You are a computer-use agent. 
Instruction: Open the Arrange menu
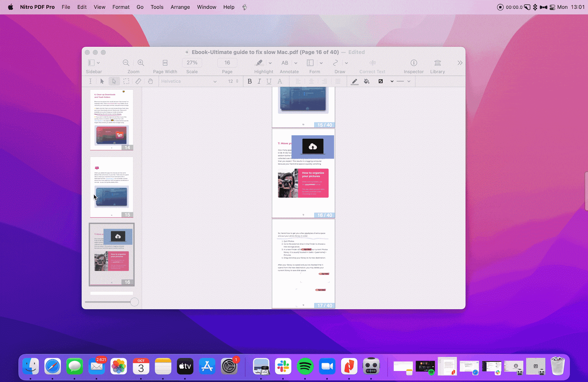click(x=180, y=7)
